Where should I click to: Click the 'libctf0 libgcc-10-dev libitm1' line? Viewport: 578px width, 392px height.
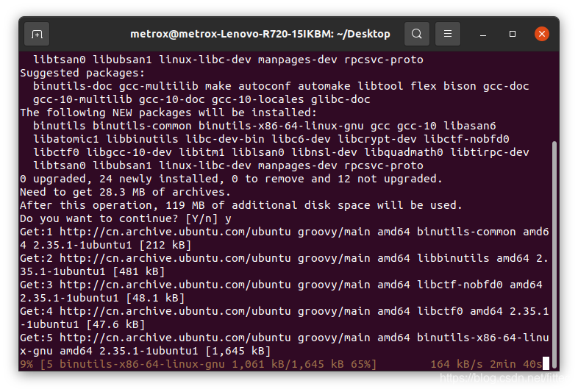coord(281,152)
